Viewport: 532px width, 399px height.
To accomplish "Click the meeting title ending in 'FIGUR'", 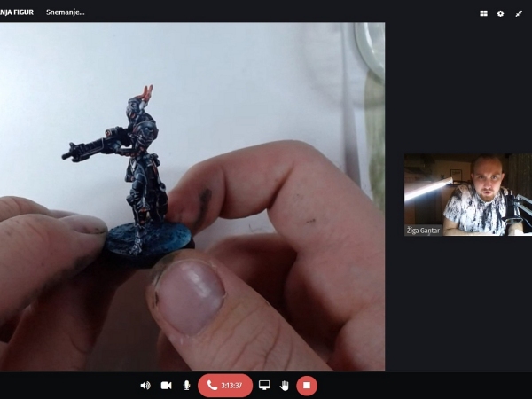I will pos(17,12).
